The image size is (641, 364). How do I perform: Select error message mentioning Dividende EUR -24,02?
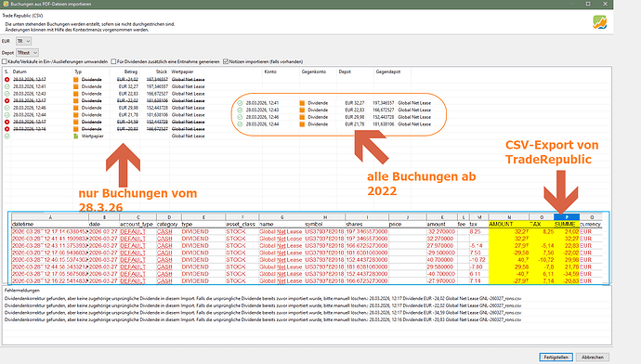coord(263,298)
